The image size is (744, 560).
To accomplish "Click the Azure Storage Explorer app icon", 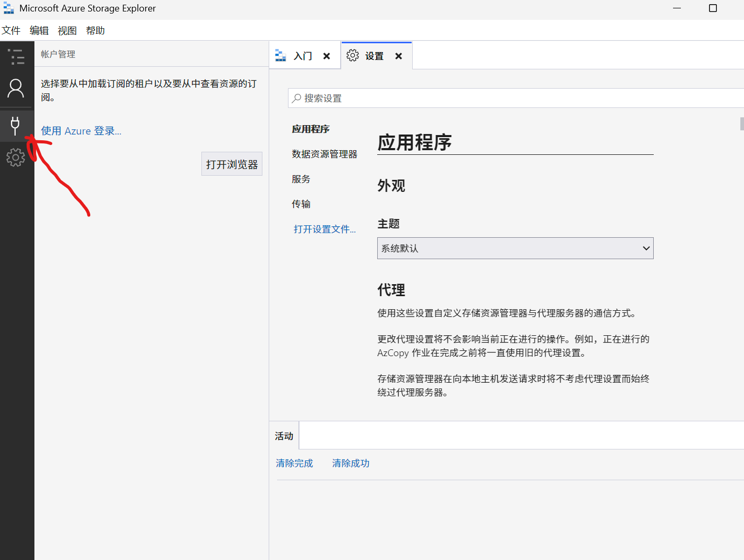I will pyautogui.click(x=8, y=8).
